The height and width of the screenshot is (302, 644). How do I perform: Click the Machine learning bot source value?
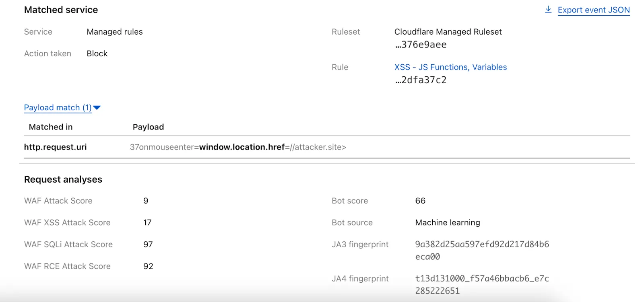click(447, 223)
